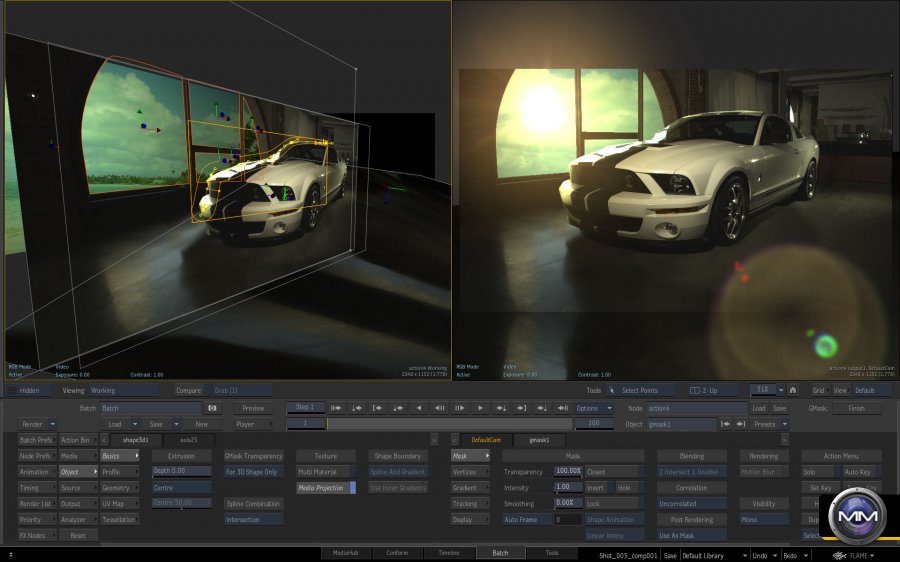Open the Presets dropdown

[x=770, y=424]
